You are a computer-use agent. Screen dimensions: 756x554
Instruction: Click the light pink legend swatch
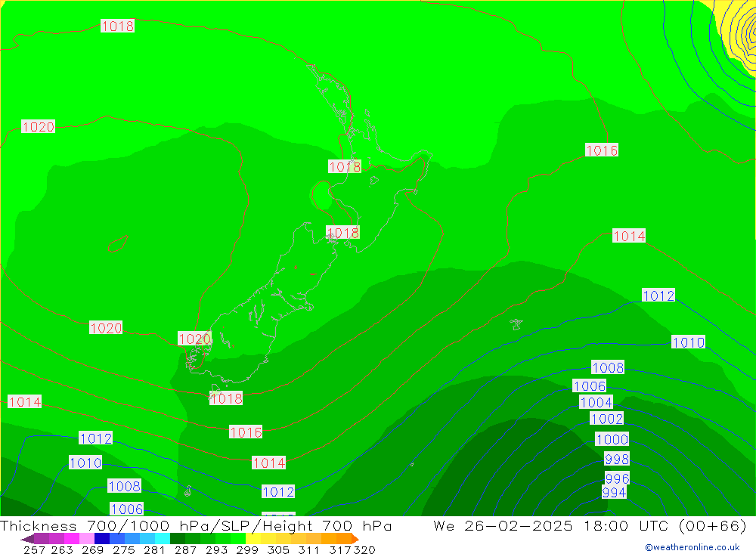pos(87,538)
